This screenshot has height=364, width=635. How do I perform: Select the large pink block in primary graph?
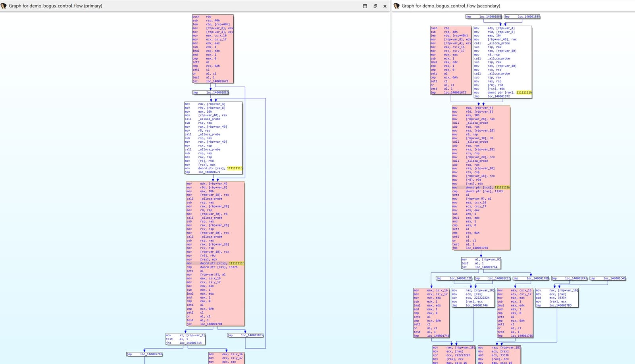216,254
